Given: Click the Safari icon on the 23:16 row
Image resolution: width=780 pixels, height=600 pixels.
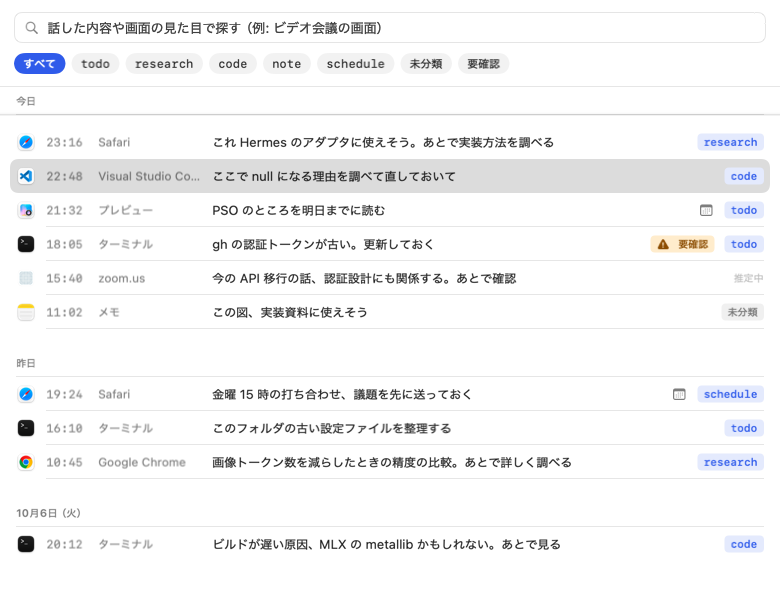Looking at the screenshot, I should (26, 142).
